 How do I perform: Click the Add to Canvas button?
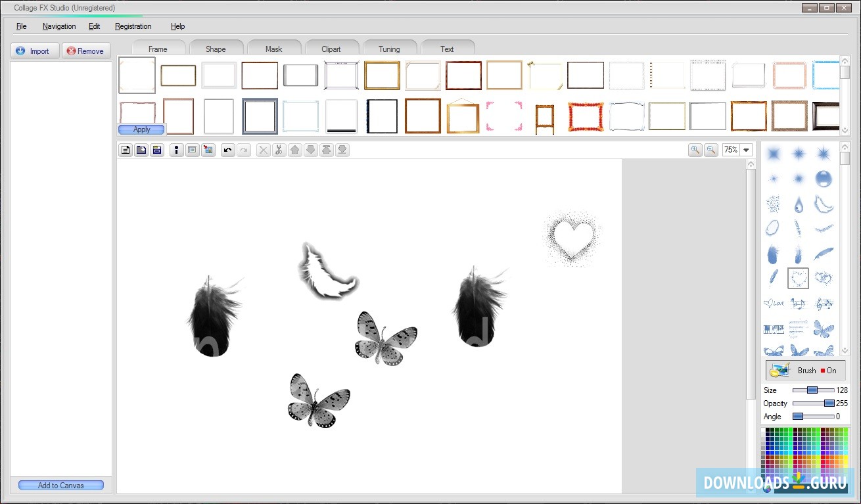60,485
